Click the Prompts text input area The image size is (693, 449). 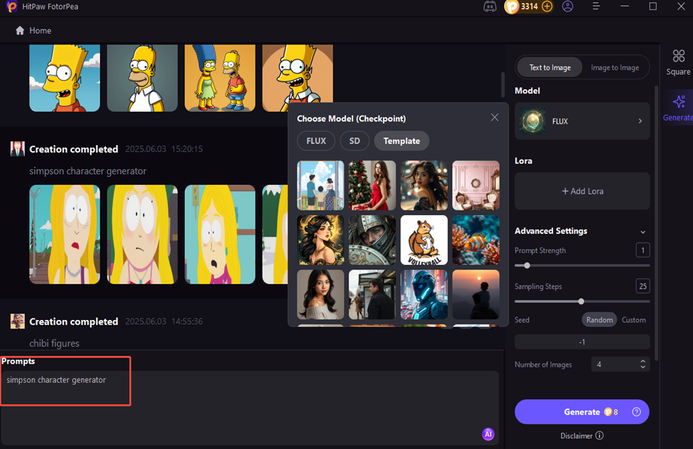tap(250, 407)
